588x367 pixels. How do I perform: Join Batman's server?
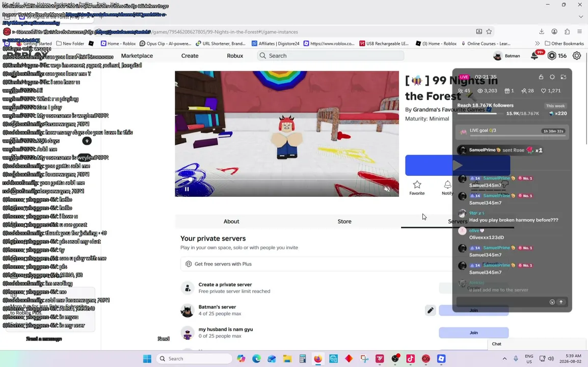474,310
